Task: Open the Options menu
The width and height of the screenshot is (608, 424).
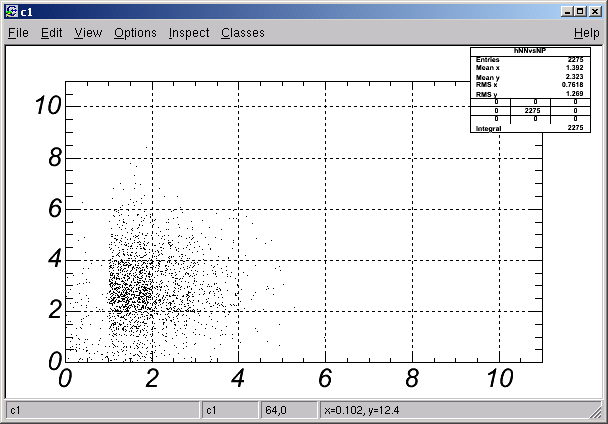Action: 135,33
